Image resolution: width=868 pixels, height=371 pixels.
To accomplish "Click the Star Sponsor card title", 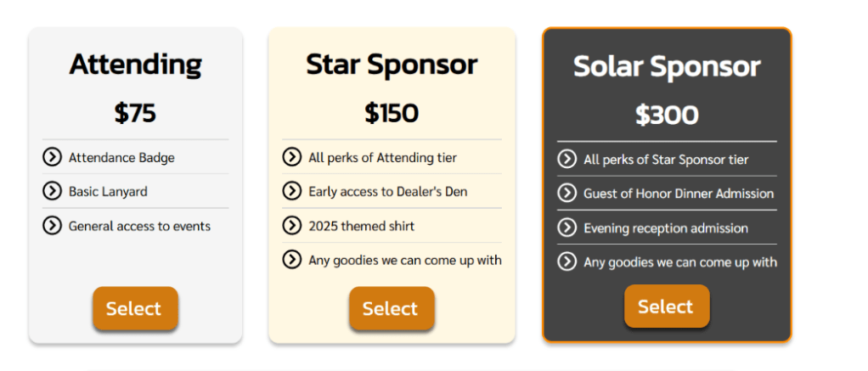I will [392, 65].
